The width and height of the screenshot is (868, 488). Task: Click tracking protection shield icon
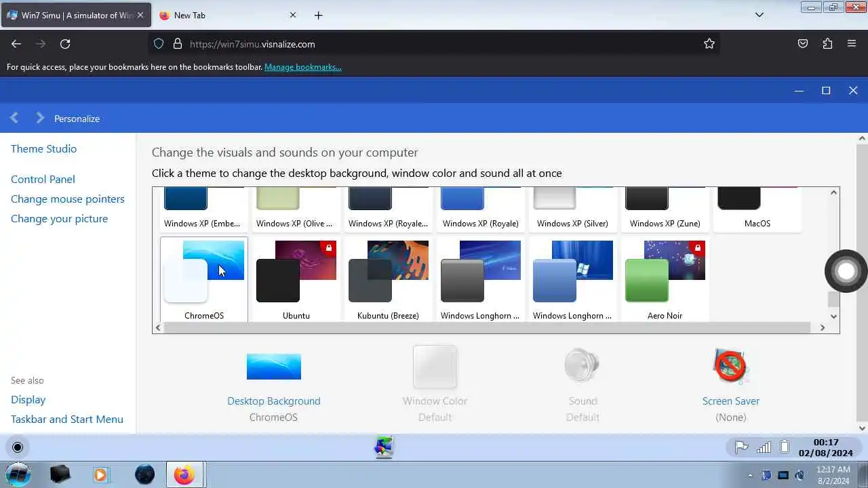[159, 43]
